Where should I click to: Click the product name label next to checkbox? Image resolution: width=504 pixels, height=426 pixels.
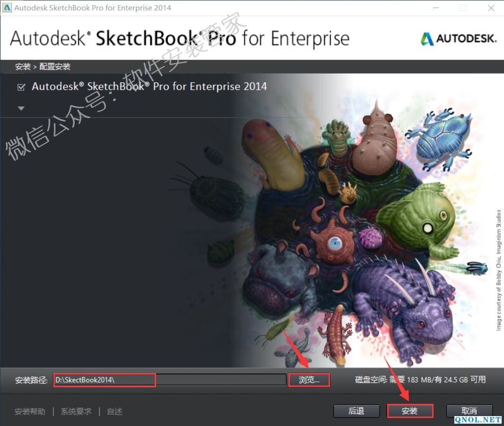click(x=149, y=86)
